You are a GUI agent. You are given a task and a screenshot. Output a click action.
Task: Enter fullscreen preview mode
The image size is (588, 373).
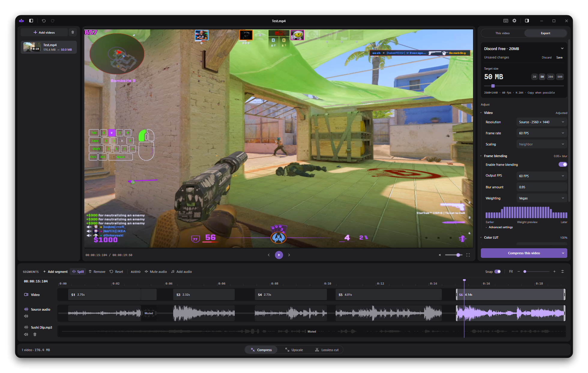(x=468, y=255)
